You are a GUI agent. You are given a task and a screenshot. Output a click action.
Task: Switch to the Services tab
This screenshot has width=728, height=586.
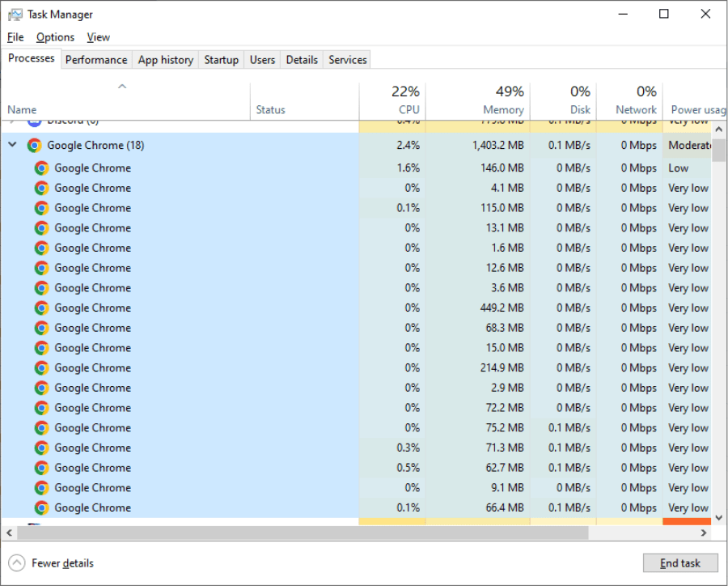pos(347,59)
